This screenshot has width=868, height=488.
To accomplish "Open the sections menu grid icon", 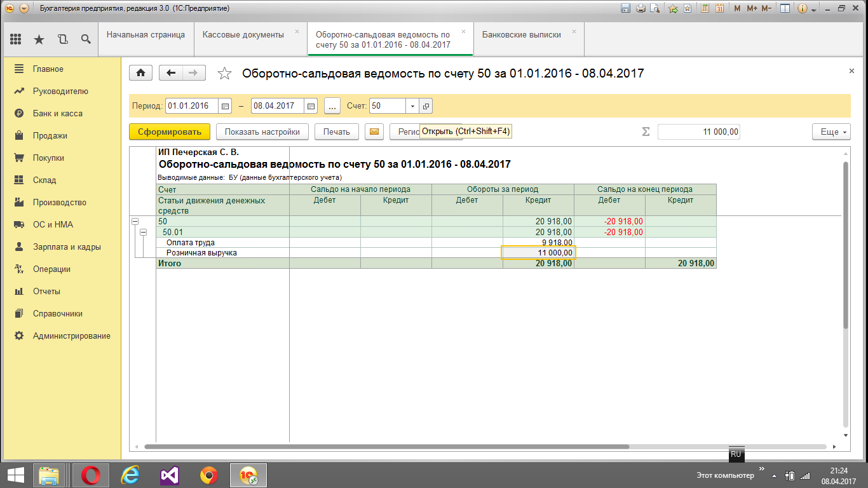I will pyautogui.click(x=16, y=39).
